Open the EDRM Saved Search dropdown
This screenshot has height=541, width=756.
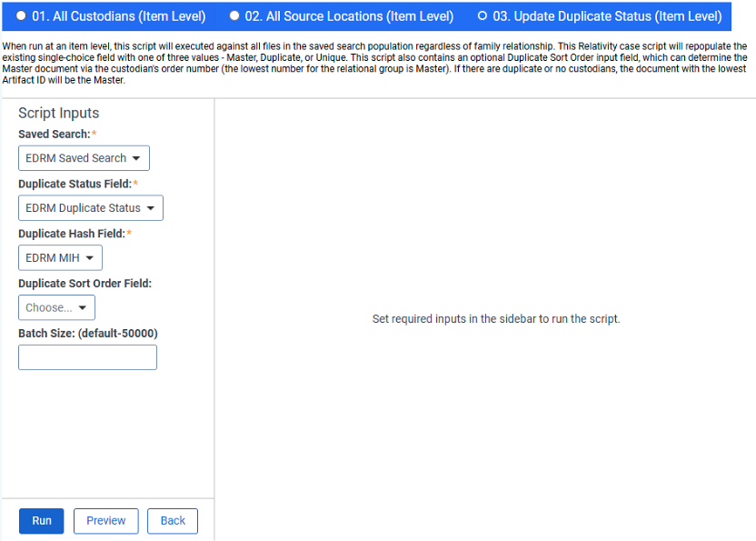click(x=84, y=158)
